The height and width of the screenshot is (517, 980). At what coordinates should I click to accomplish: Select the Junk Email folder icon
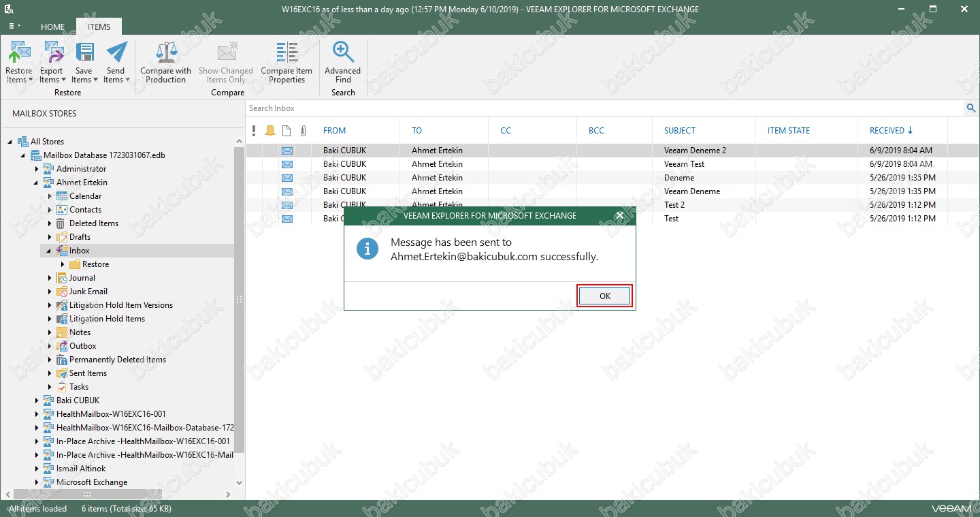tap(62, 292)
